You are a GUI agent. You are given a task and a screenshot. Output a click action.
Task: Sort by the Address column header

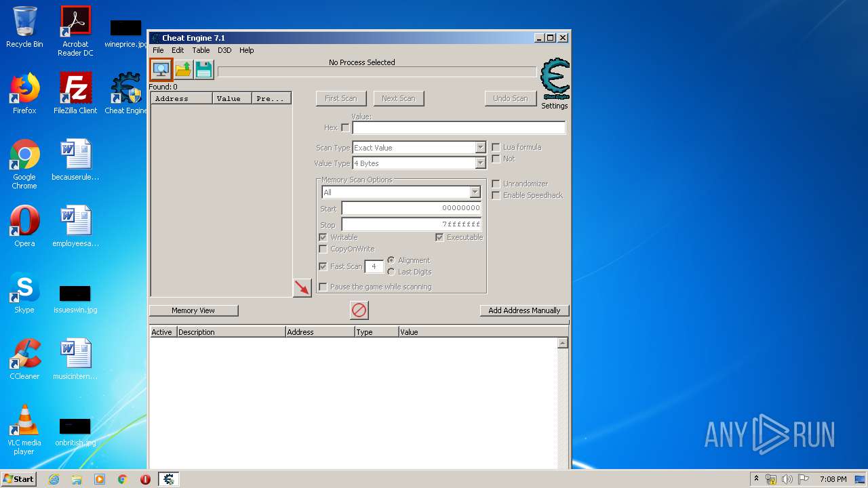coord(182,98)
